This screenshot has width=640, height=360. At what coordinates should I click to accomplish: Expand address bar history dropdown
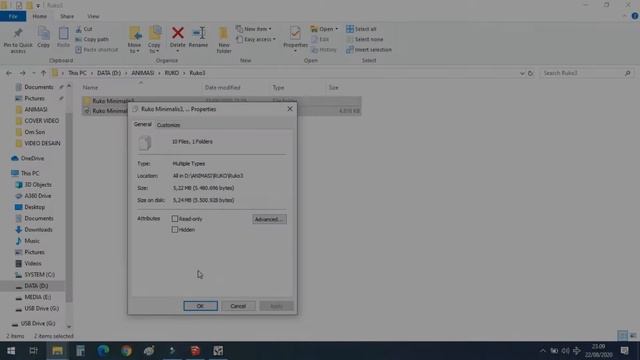pos(522,73)
